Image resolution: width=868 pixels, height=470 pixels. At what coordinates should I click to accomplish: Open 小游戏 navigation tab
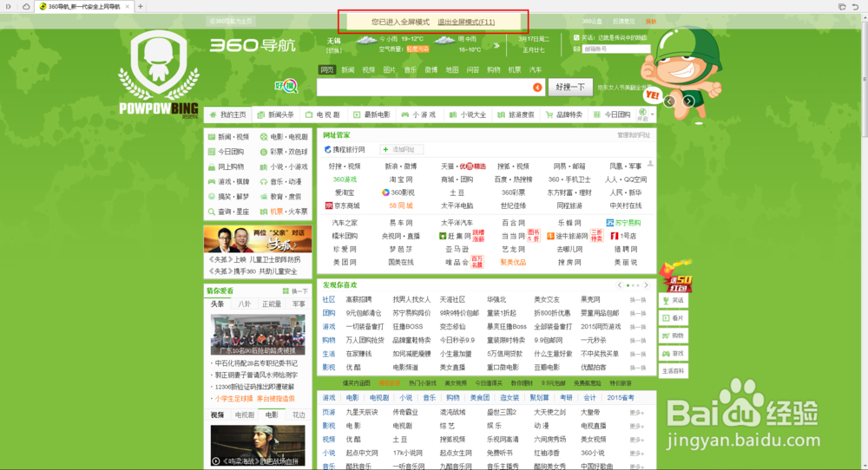418,115
